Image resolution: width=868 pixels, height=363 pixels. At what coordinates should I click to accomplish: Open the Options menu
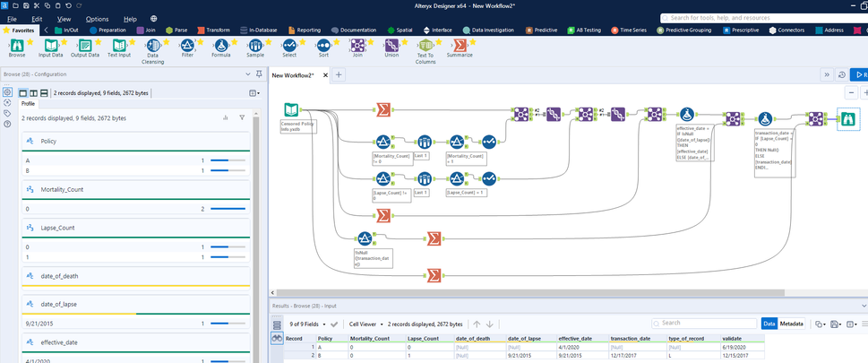click(98, 19)
